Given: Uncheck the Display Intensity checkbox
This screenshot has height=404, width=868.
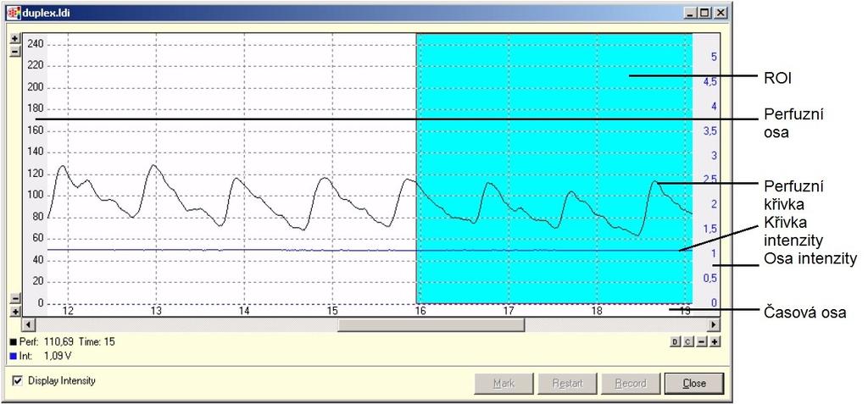Looking at the screenshot, I should point(18,381).
